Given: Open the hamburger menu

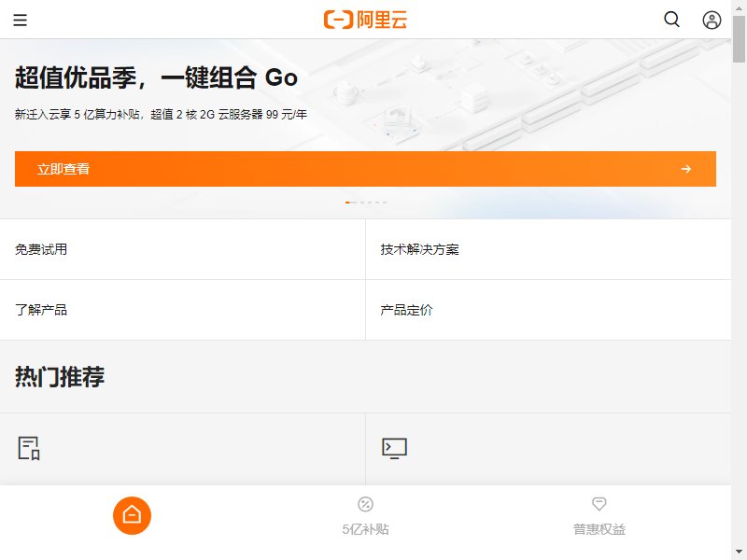Looking at the screenshot, I should click(x=20, y=20).
